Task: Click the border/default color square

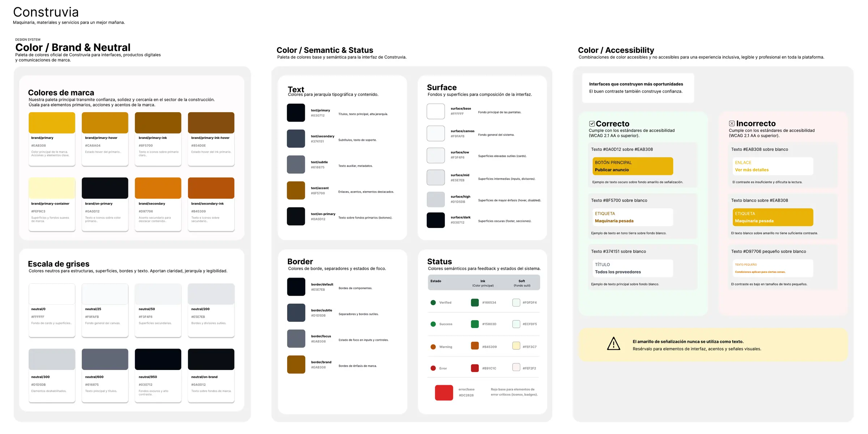Action: coord(296,287)
